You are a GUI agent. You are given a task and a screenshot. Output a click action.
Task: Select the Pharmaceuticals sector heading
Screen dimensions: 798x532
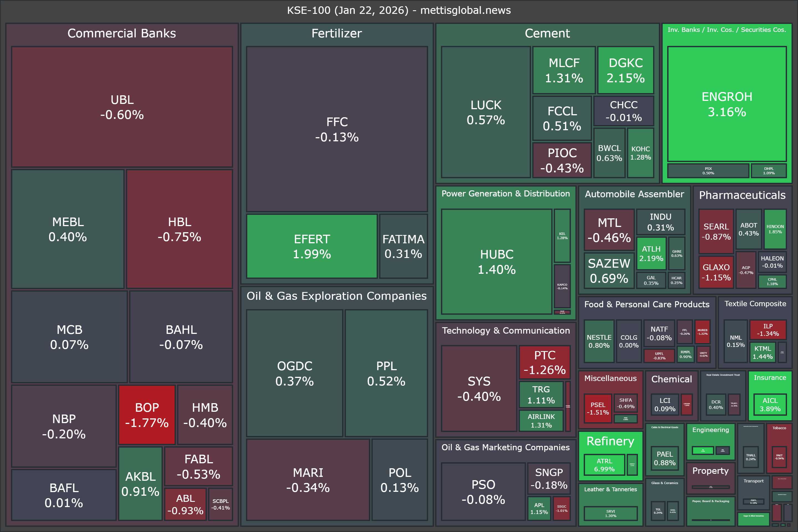click(742, 195)
